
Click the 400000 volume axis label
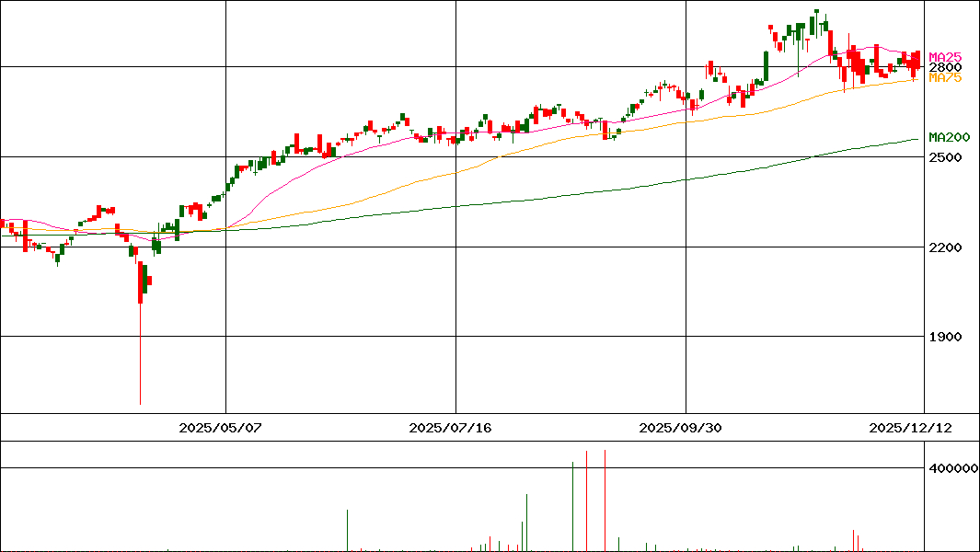(x=951, y=468)
